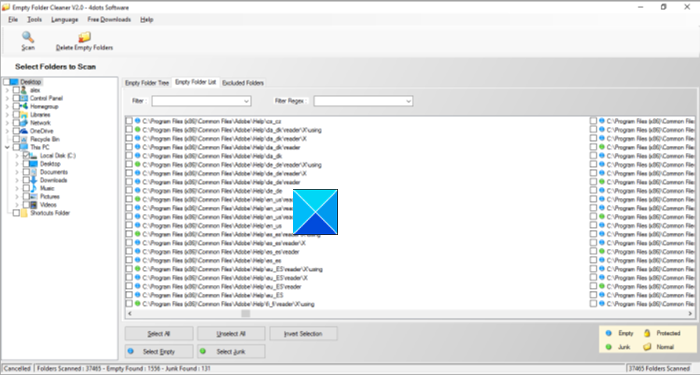Click the scrollbar right arrow

691,313
